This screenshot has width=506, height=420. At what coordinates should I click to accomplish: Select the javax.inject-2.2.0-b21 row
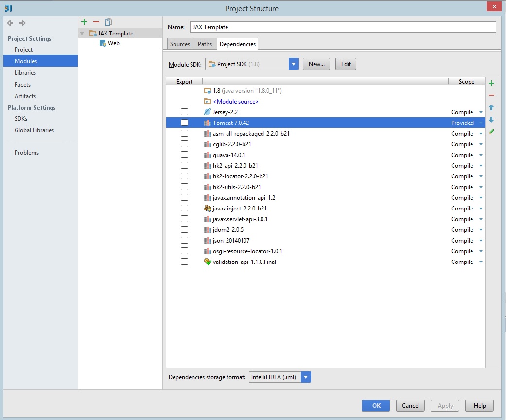pyautogui.click(x=326, y=208)
